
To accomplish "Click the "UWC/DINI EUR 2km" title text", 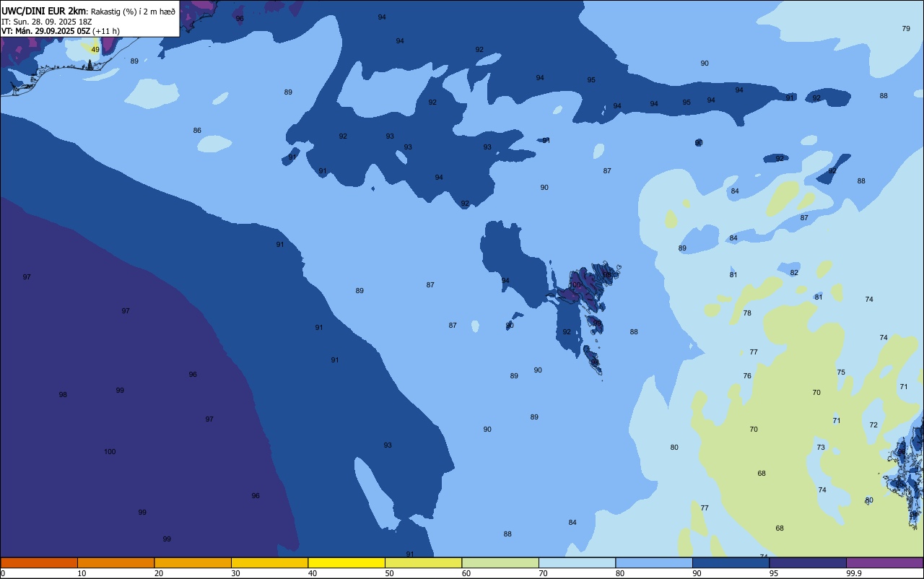I will [44, 11].
